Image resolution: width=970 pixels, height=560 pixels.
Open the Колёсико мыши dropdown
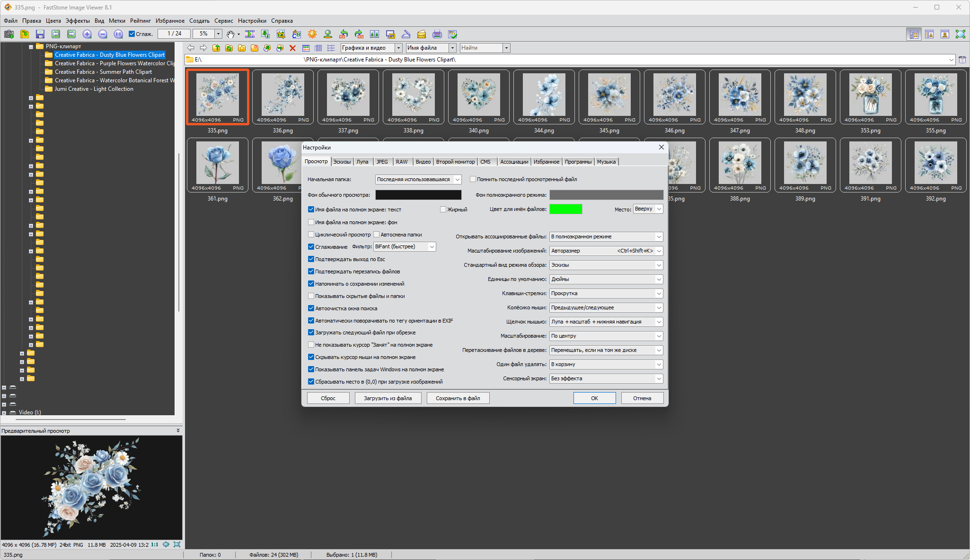(x=606, y=307)
